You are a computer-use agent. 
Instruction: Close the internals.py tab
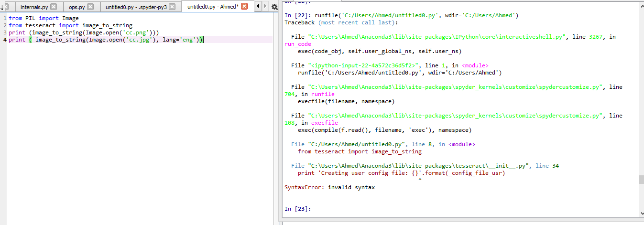pos(54,7)
